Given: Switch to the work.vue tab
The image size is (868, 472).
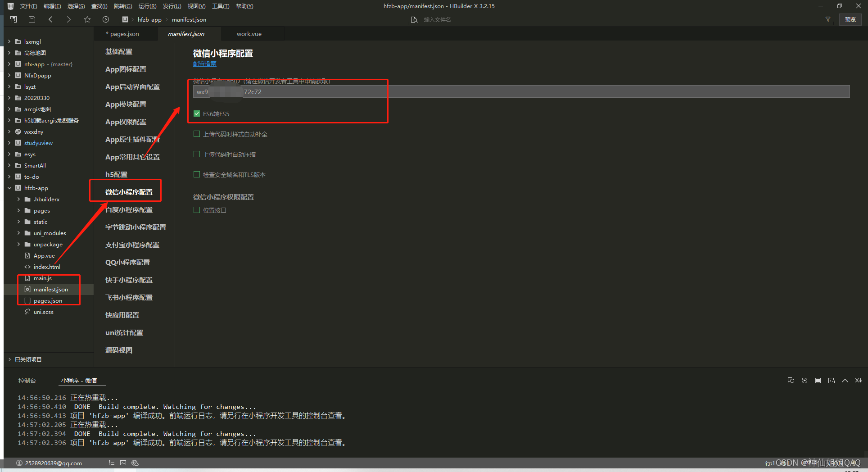Looking at the screenshot, I should click(x=249, y=34).
